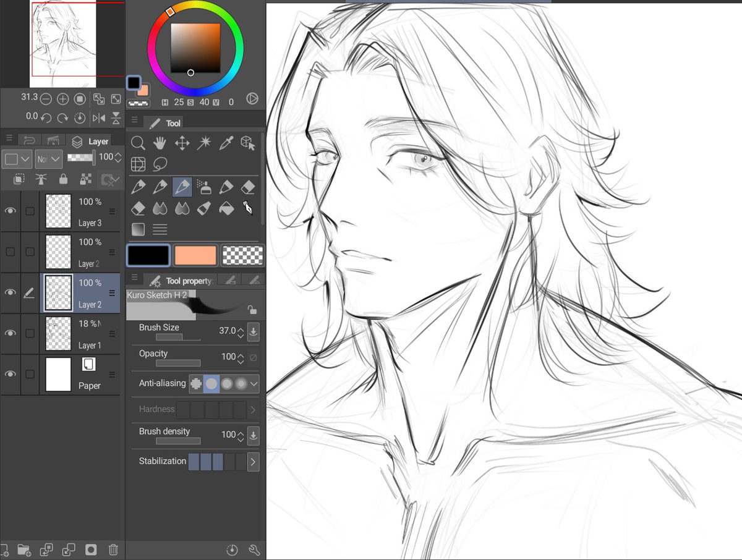Select the Lasso selection tool
This screenshot has height=560, width=742.
coord(160,164)
